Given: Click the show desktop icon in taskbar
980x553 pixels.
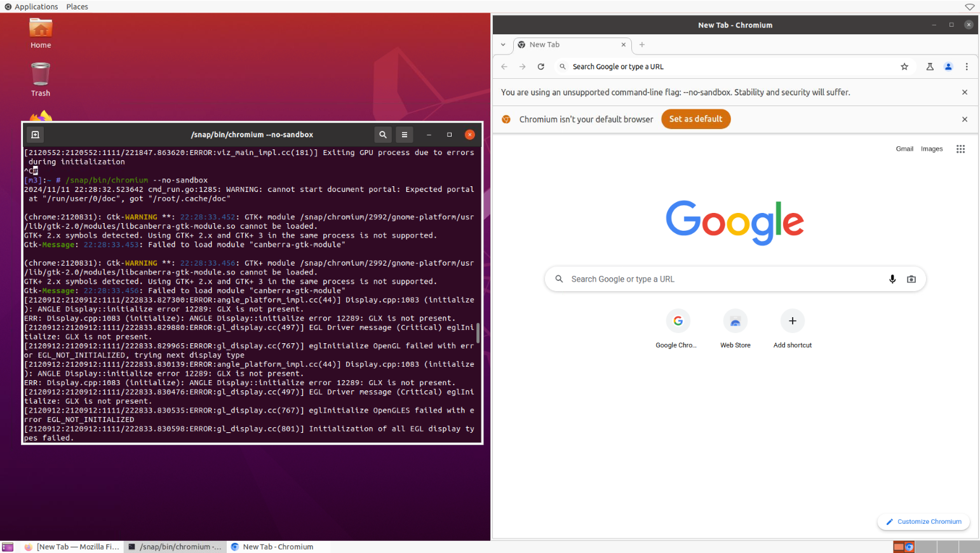Looking at the screenshot, I should point(8,547).
